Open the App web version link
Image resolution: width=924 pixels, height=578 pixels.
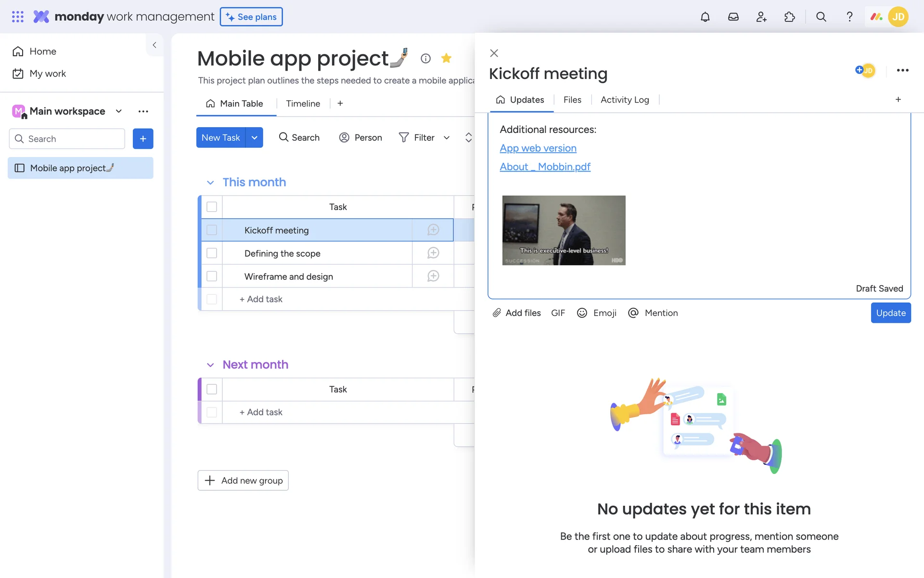pyautogui.click(x=538, y=148)
